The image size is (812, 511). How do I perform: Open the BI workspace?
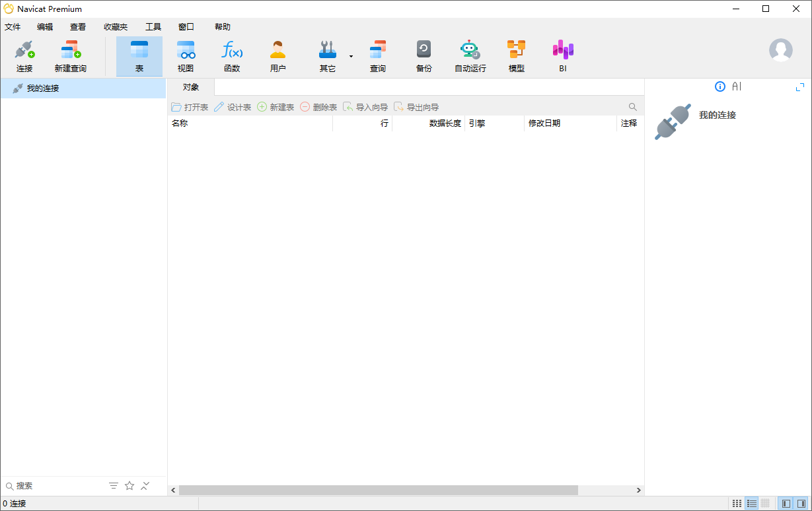coord(562,55)
